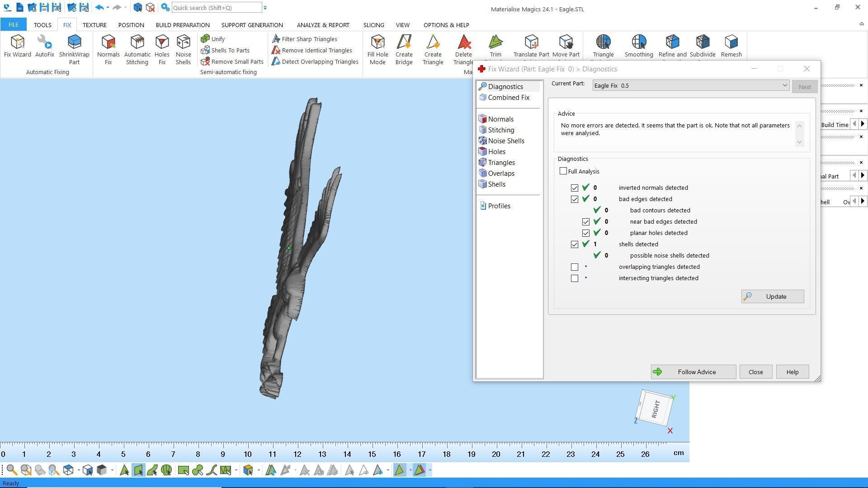Choose the Create Bridge tool

pos(404,49)
